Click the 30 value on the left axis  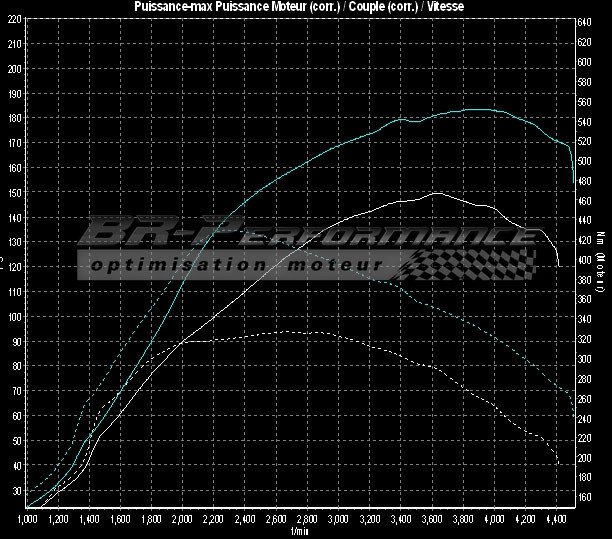(15, 490)
